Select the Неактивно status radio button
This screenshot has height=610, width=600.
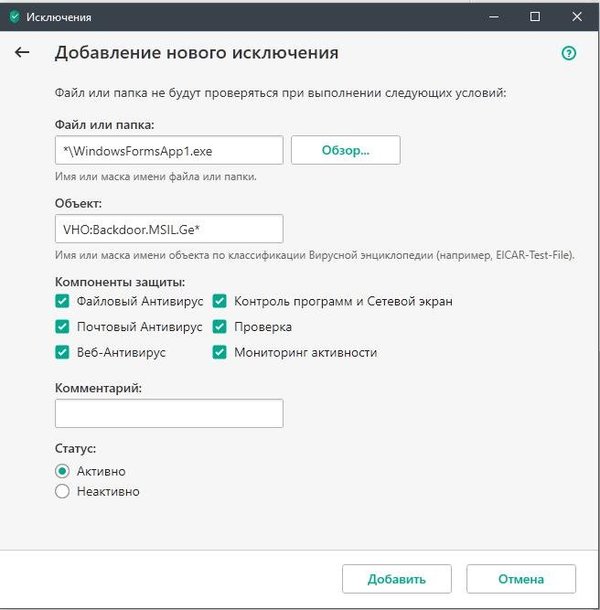[x=62, y=491]
